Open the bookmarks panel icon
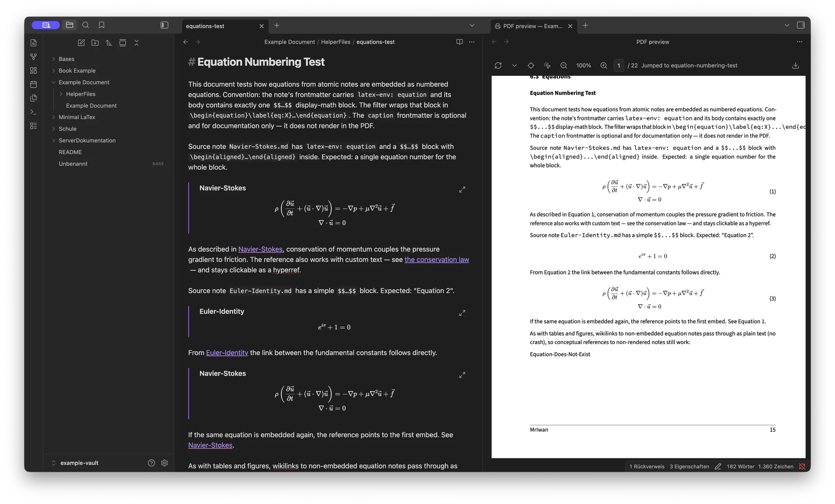835x504 pixels. 102,25
